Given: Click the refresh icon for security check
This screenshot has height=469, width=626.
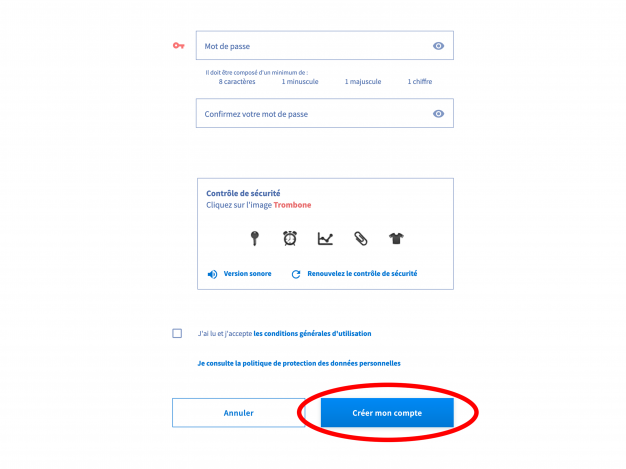Looking at the screenshot, I should (x=296, y=274).
